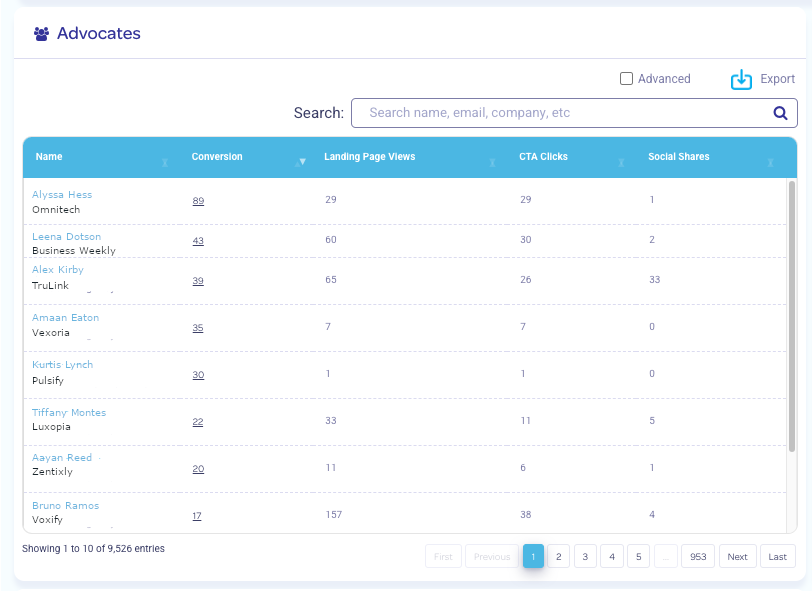Select page 4 in pagination
812x592 pixels.
612,557
